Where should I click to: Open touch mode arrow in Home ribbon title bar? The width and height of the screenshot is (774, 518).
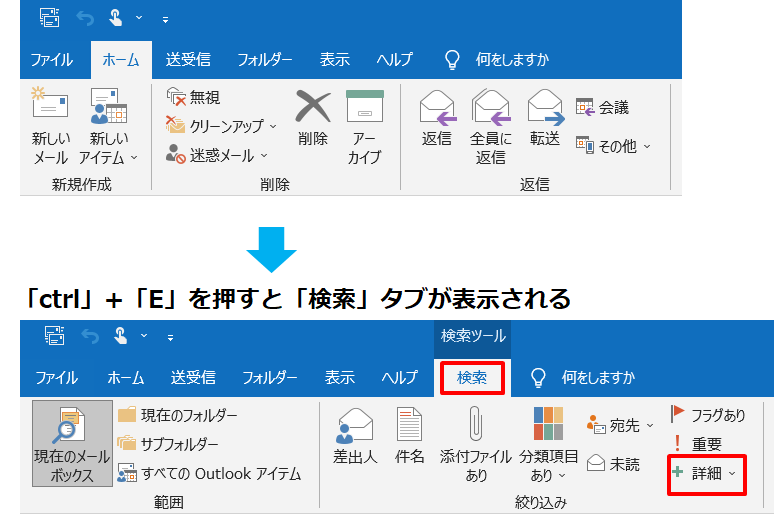139,18
